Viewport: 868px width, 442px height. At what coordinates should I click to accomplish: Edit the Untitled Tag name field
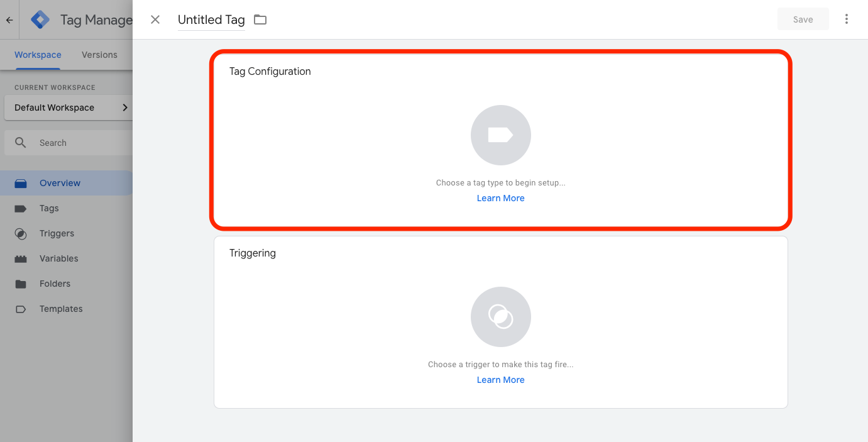(211, 19)
